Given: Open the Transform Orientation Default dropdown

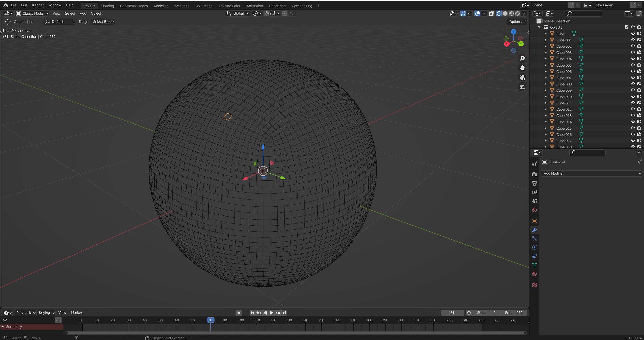Looking at the screenshot, I should pos(59,22).
